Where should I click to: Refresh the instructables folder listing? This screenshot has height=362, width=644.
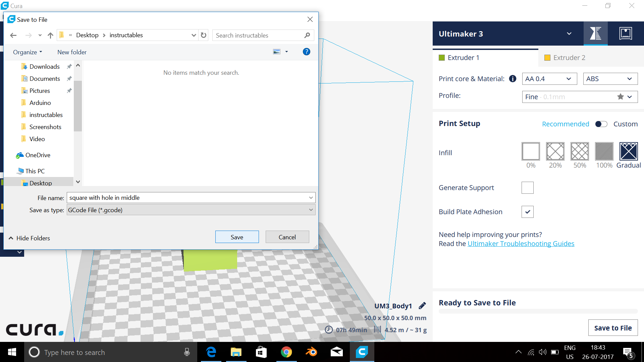(x=204, y=35)
